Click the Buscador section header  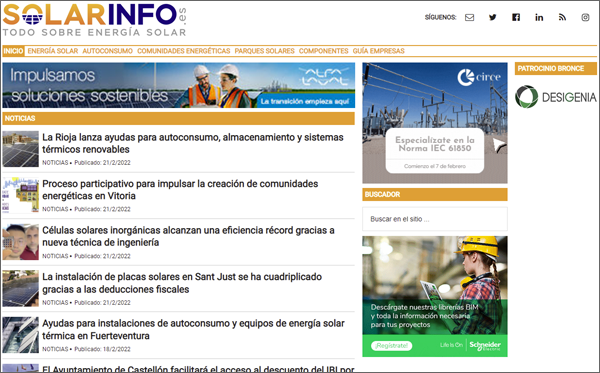point(435,194)
